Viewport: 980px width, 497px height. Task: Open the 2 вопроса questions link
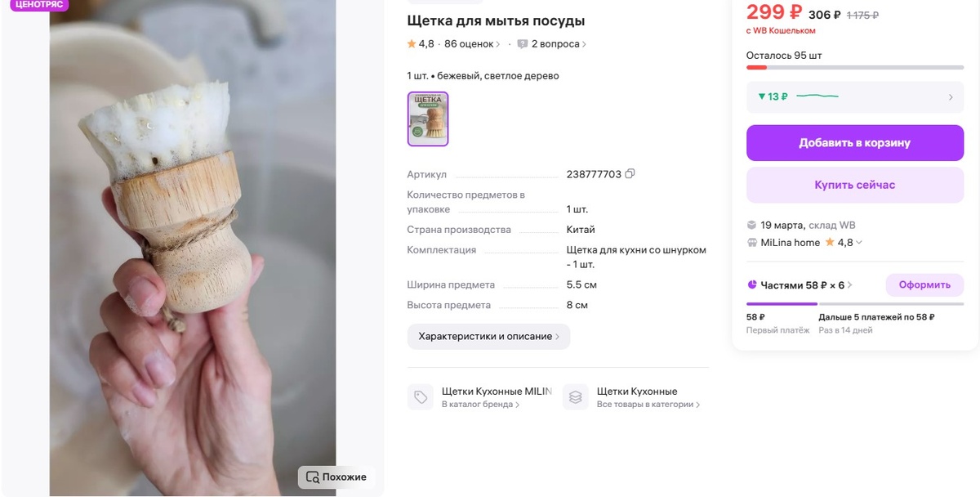559,44
